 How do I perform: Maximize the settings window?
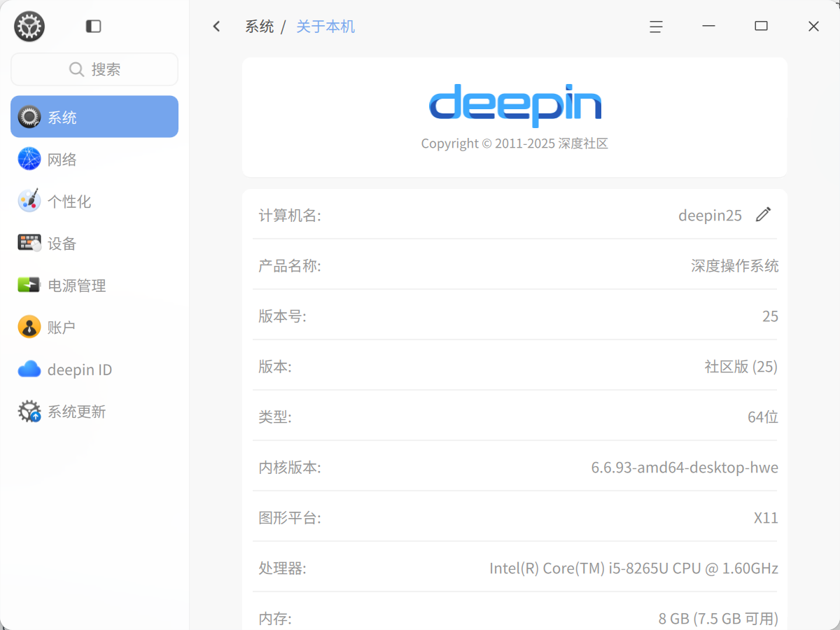coord(761,26)
